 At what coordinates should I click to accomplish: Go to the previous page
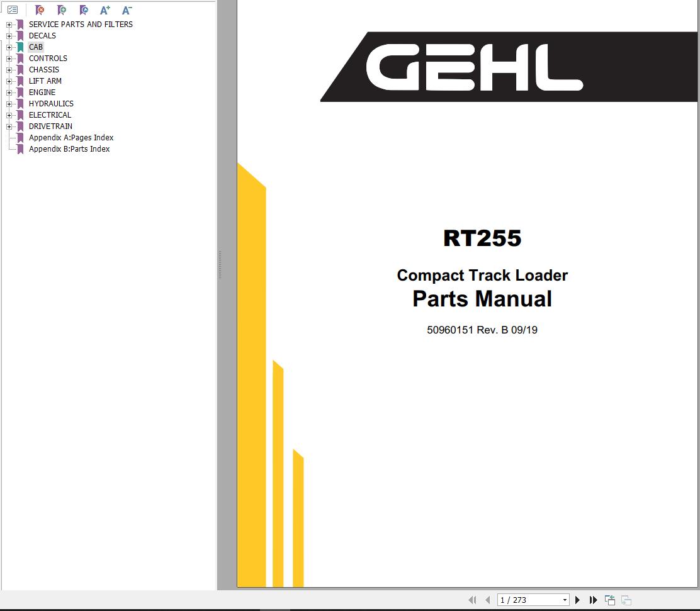[487, 600]
